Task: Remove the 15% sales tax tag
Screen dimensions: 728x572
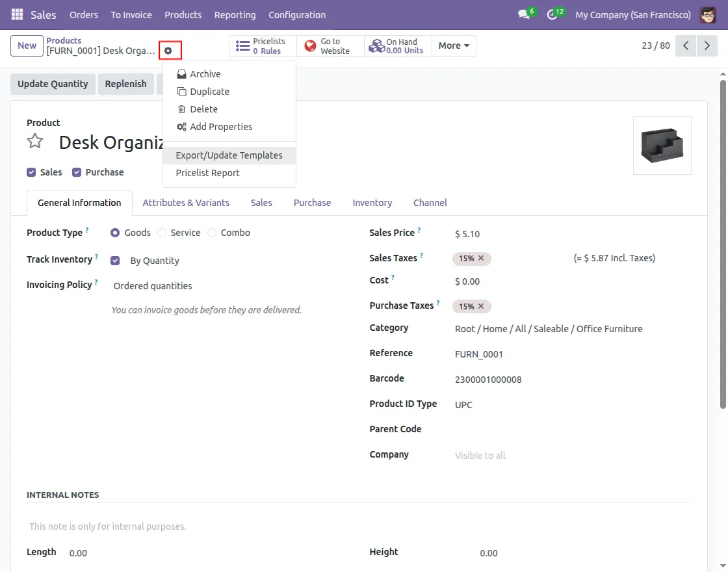Action: (481, 258)
